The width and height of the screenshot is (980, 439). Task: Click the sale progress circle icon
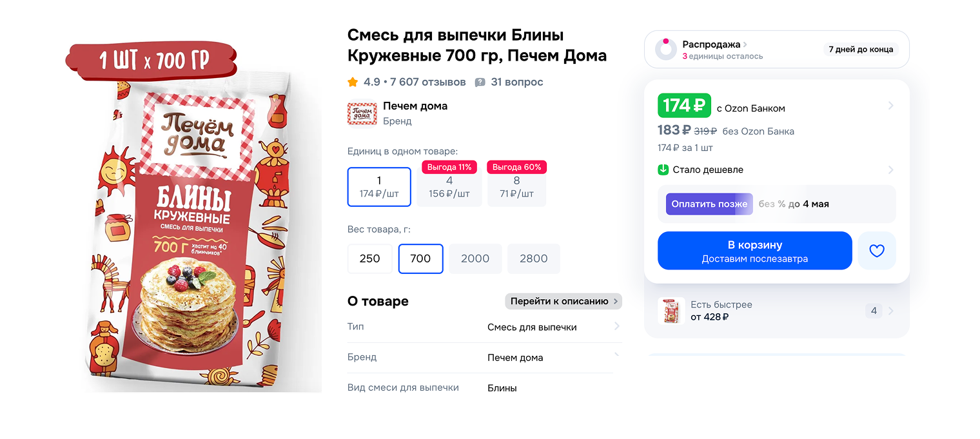(x=665, y=49)
